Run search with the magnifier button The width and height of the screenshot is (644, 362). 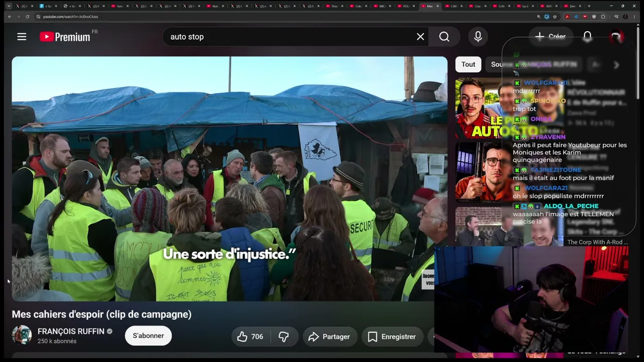coord(444,37)
